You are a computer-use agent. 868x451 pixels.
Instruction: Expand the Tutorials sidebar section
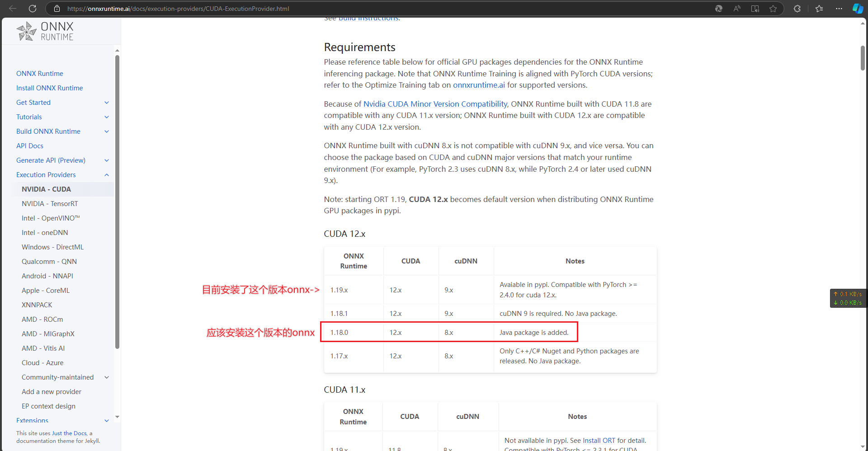[x=107, y=117]
